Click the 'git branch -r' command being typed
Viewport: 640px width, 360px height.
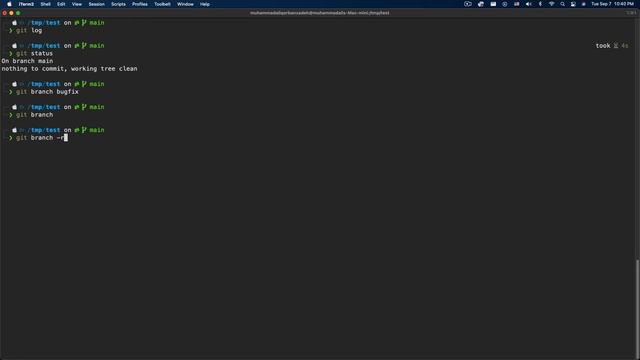(x=40, y=138)
